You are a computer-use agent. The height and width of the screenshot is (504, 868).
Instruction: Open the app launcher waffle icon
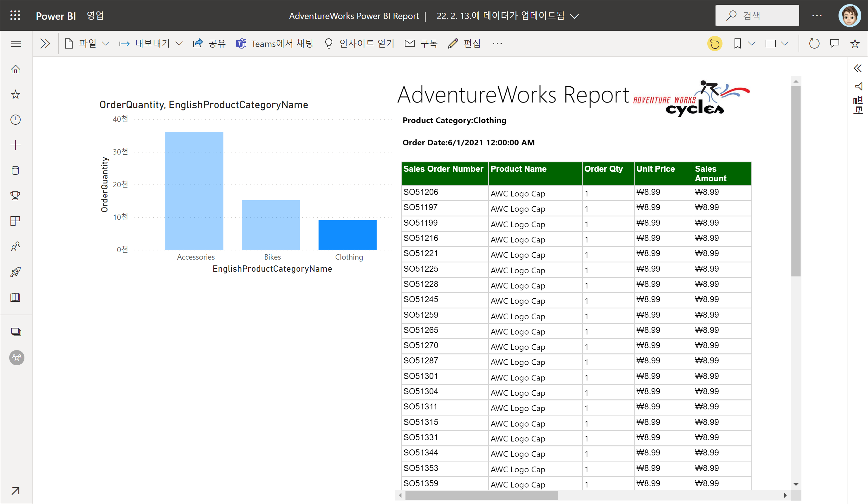point(15,16)
